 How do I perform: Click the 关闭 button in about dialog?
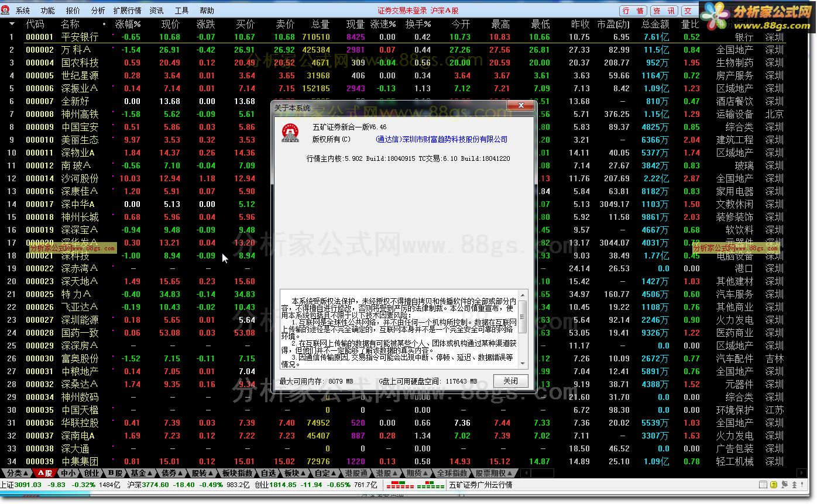point(510,381)
